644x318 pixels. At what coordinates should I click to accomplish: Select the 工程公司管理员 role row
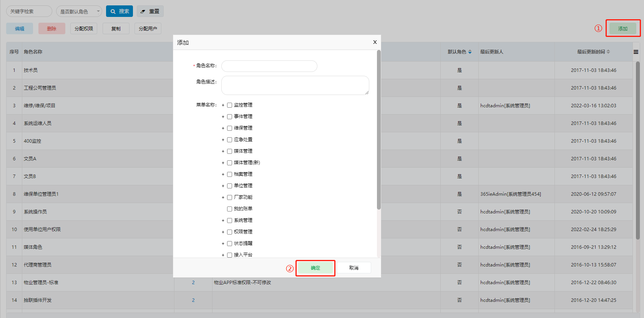[x=319, y=88]
